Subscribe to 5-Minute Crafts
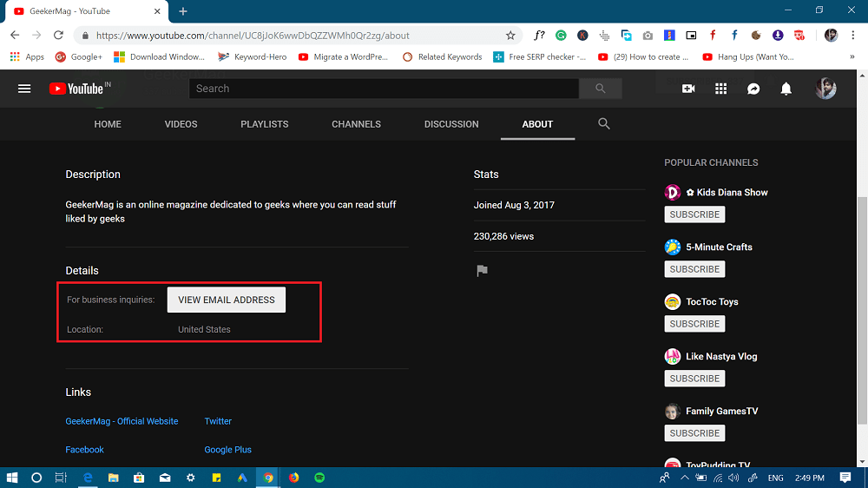868x488 pixels. coord(694,269)
